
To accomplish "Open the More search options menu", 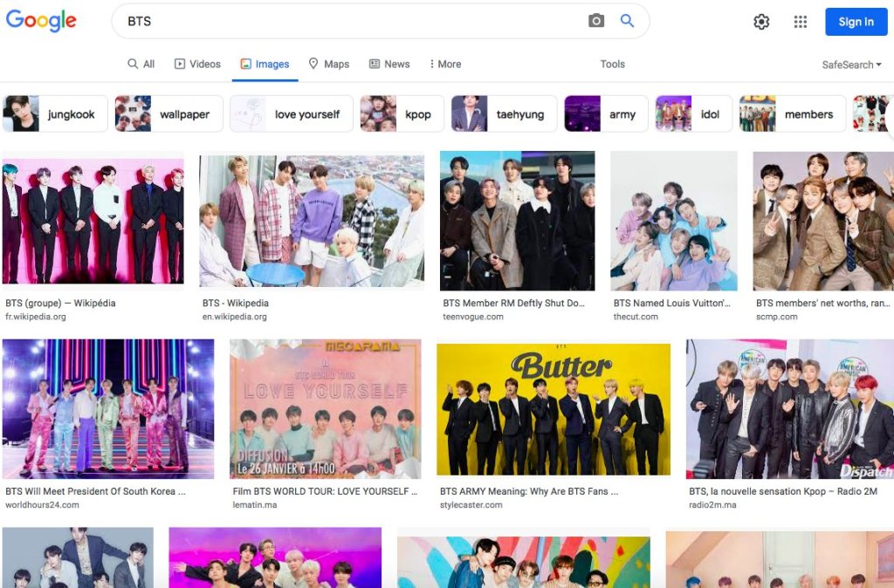I will pyautogui.click(x=445, y=64).
